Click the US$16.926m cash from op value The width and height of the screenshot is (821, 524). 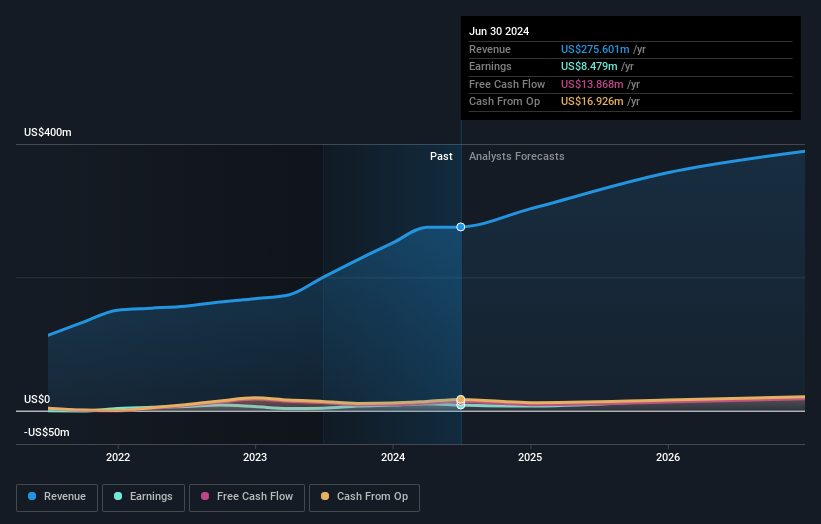coord(592,102)
